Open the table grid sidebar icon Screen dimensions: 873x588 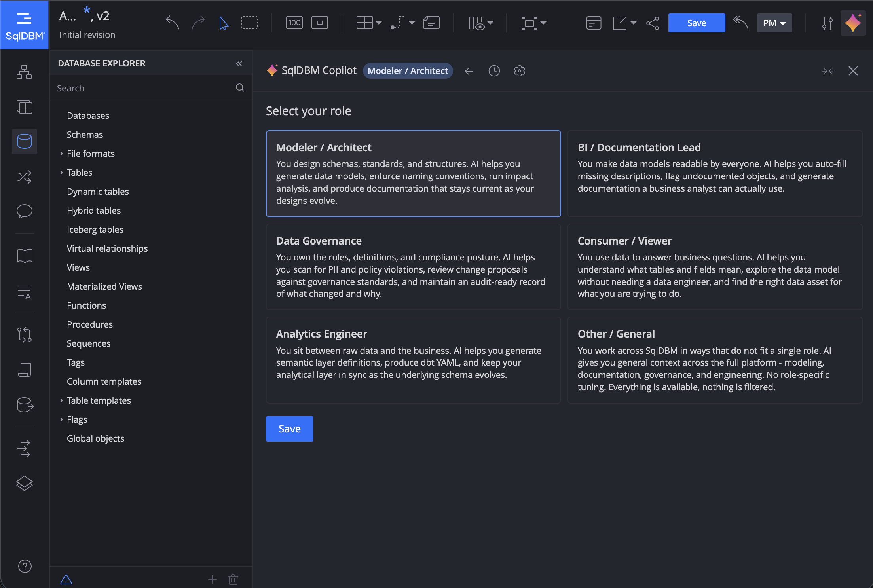[25, 107]
